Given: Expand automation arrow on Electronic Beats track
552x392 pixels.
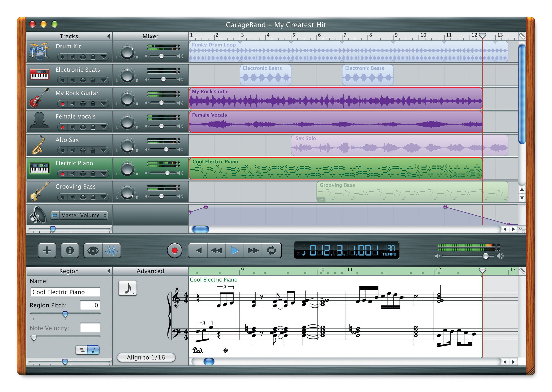Looking at the screenshot, I should pos(104,80).
